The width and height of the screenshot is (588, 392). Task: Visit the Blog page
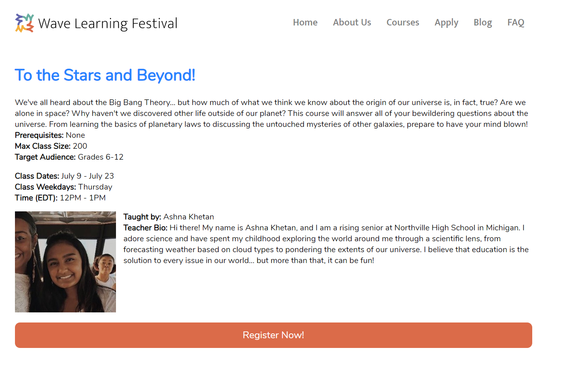click(x=483, y=23)
